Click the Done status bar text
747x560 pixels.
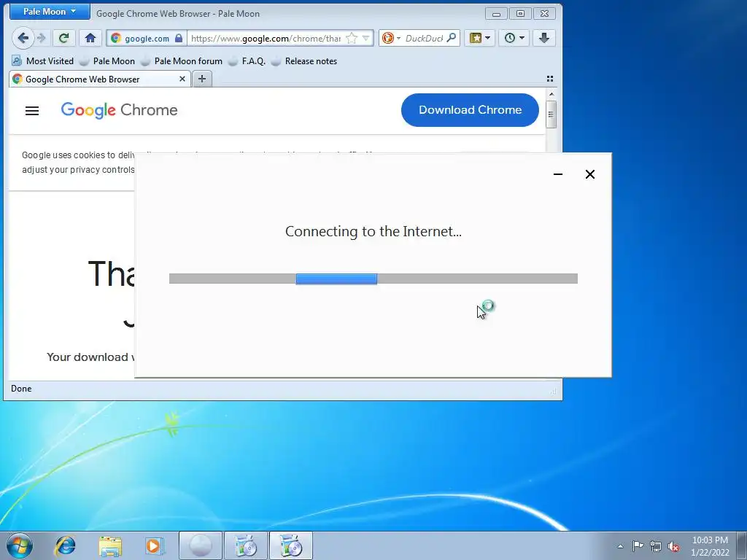(21, 389)
